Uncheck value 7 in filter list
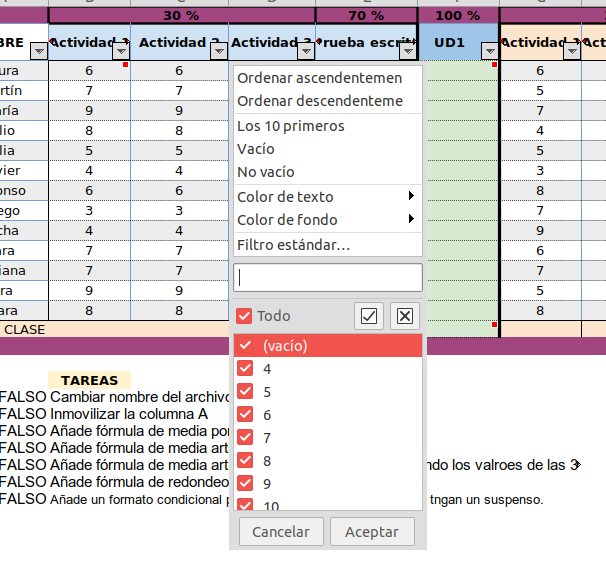 pyautogui.click(x=245, y=437)
